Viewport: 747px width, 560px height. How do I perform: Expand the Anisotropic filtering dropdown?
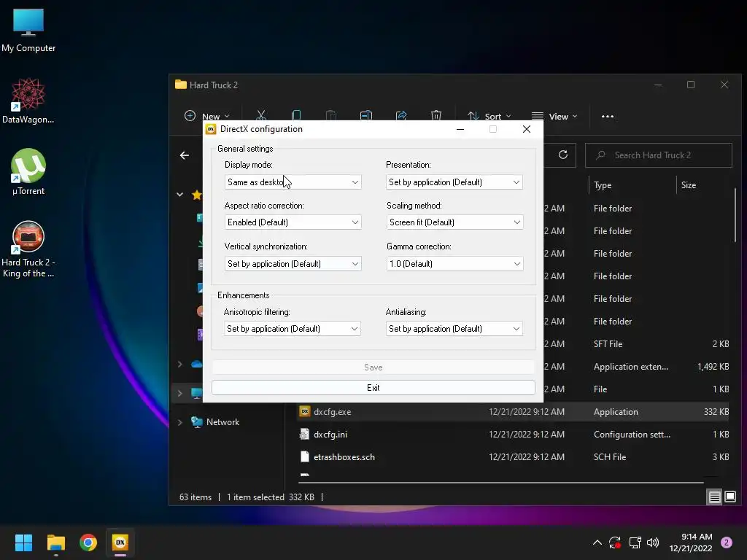tap(292, 329)
